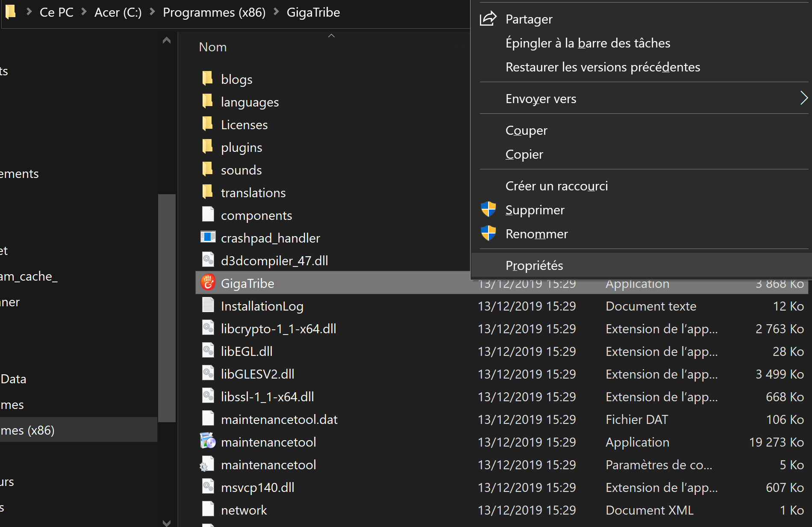Expand breadcrumb chevron after Programmes (x86)
The image size is (812, 527).
277,12
